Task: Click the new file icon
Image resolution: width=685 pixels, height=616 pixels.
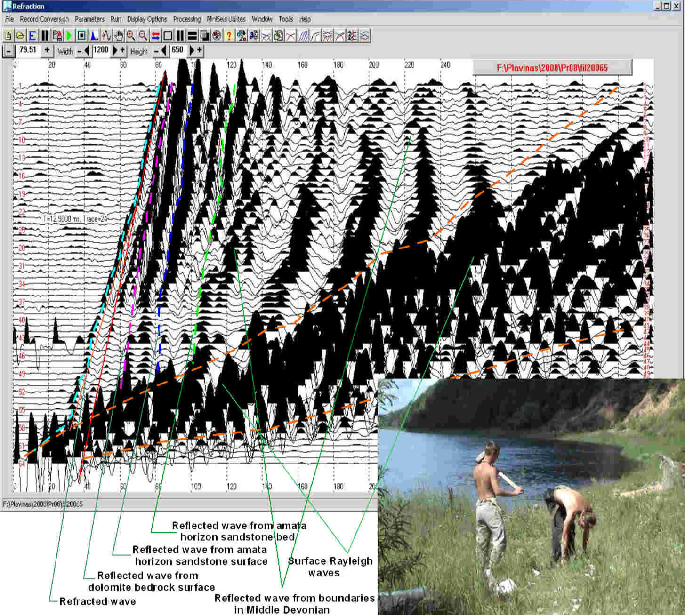Action: coord(8,36)
